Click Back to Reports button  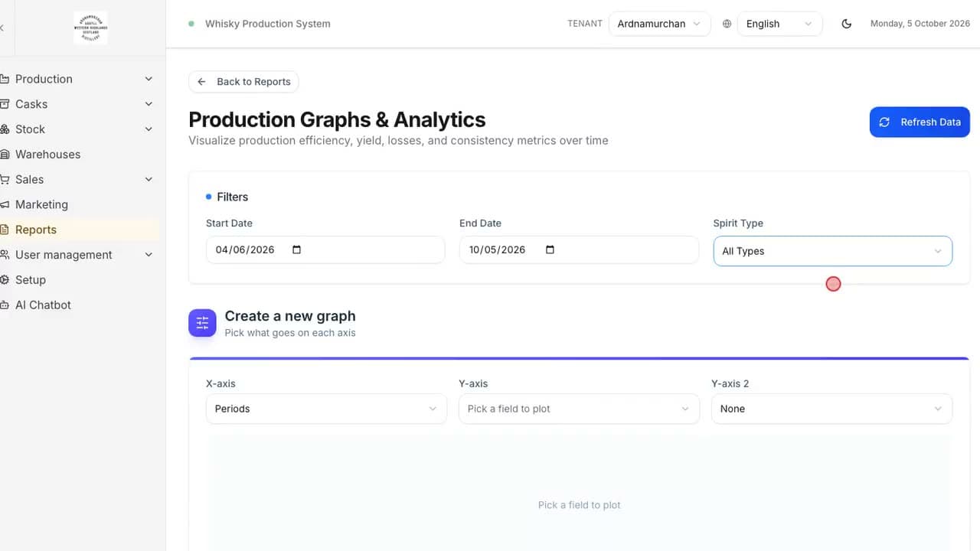point(243,82)
